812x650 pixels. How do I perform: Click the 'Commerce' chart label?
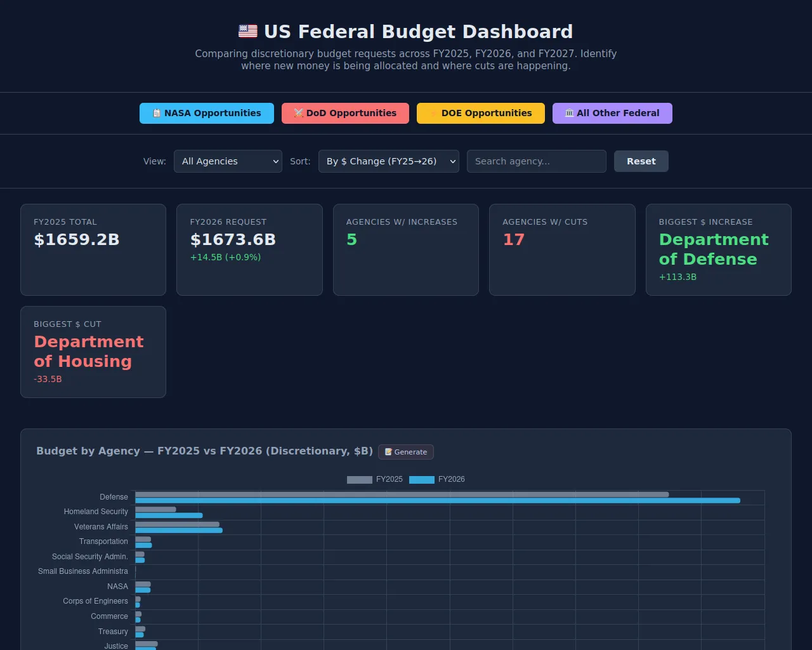109,616
